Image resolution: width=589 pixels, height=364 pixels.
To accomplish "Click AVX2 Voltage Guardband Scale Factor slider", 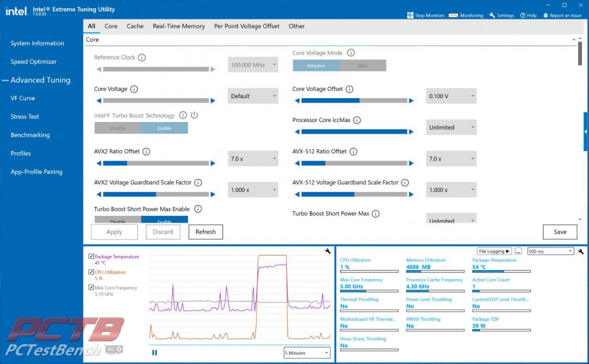I will (x=156, y=195).
